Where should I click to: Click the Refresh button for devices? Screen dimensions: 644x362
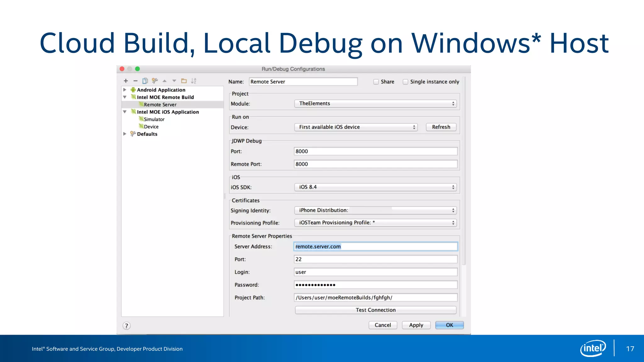click(441, 127)
